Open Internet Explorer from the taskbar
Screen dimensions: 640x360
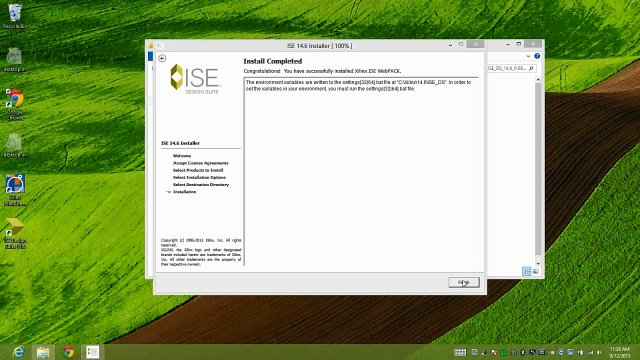pyautogui.click(x=18, y=352)
